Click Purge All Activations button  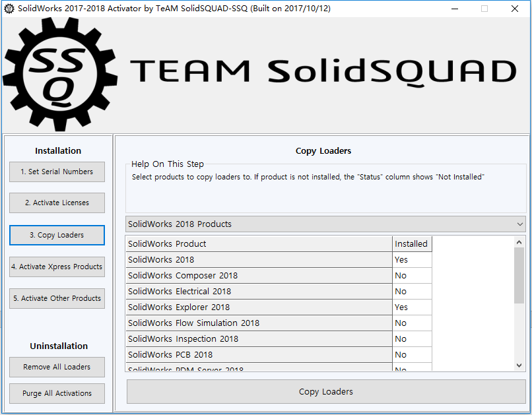click(x=57, y=393)
